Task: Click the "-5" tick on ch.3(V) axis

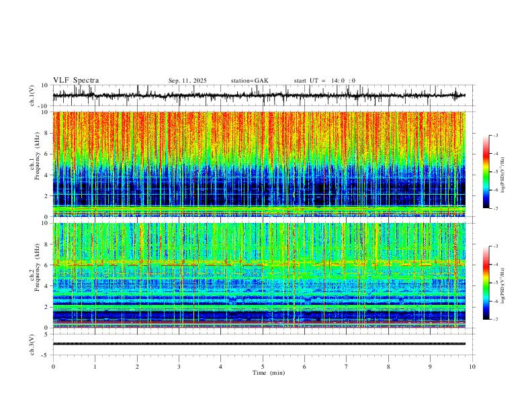Action: tap(46, 355)
